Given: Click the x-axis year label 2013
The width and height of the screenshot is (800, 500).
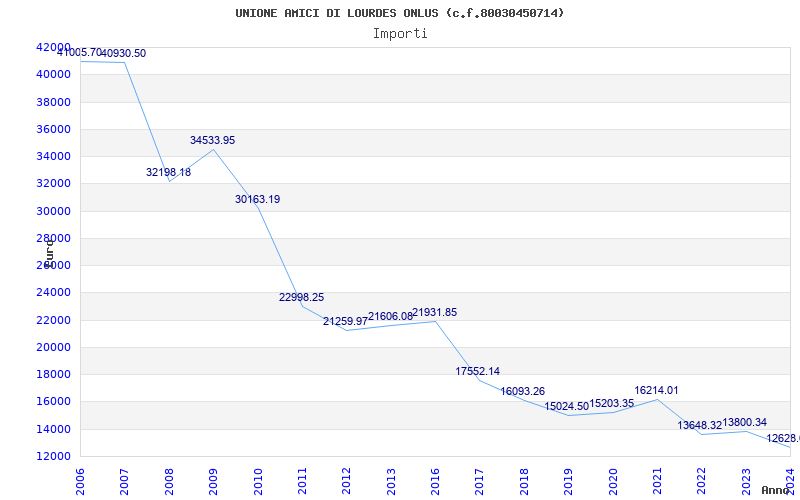Looking at the screenshot, I should click(391, 482).
